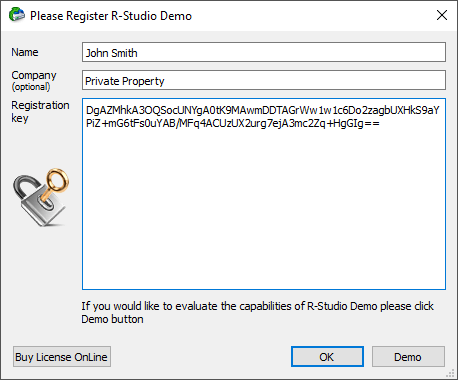Click the R-Studio app icon in title bar

coord(17,15)
